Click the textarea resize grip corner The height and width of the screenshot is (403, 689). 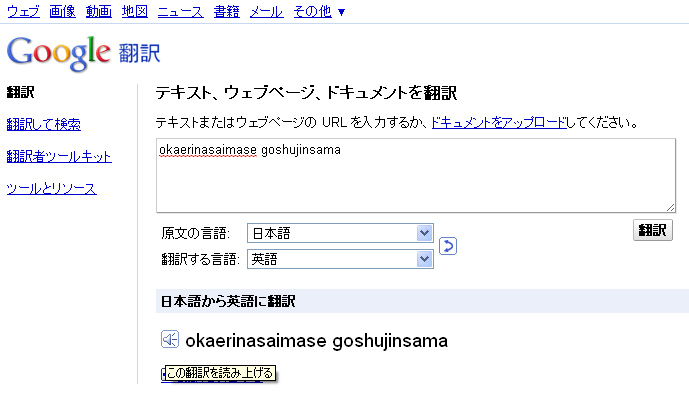pyautogui.click(x=670, y=207)
